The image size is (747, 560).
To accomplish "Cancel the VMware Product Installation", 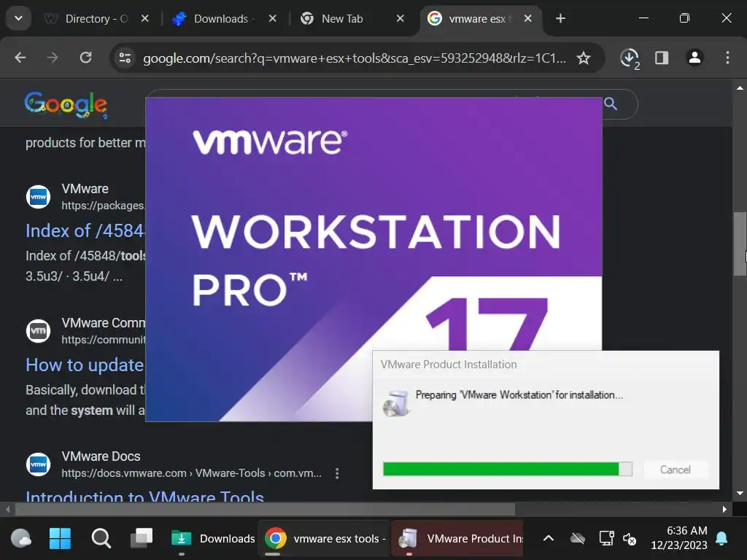I will click(x=676, y=470).
